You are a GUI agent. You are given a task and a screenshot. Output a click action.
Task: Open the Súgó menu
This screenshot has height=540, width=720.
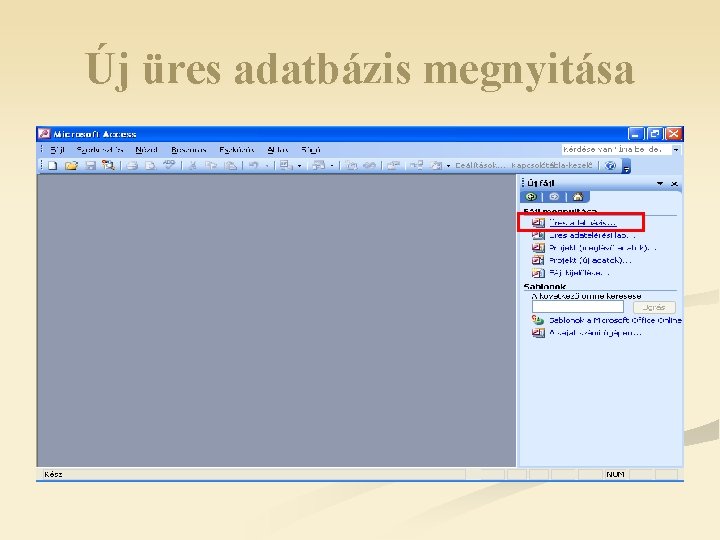(311, 150)
